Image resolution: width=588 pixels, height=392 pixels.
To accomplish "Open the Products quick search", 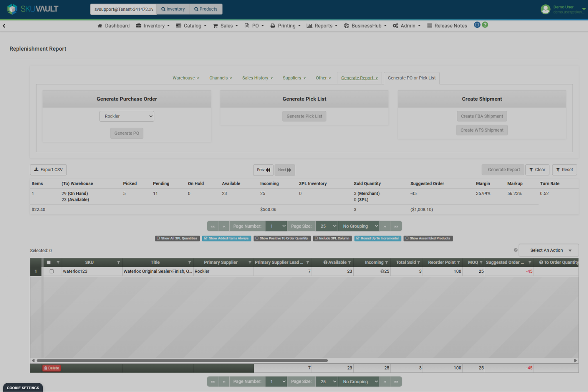I will (x=206, y=9).
